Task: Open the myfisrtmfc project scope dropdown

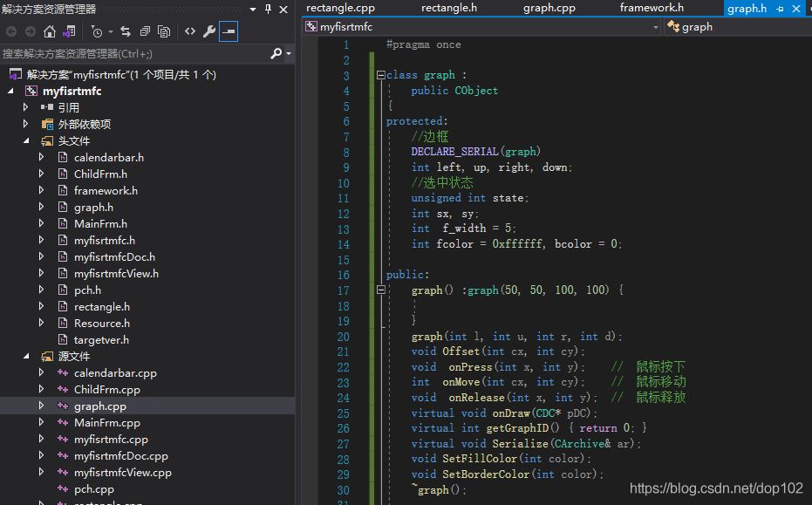Action: pyautogui.click(x=656, y=27)
